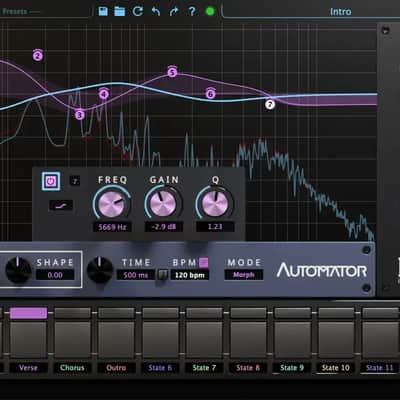The width and height of the screenshot is (400, 400).
Task: Select the white EQ band node 7
Action: [x=270, y=105]
